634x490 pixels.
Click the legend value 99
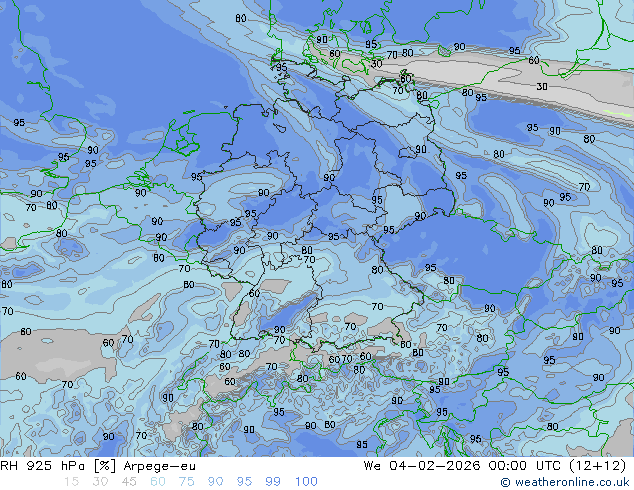coord(273,482)
